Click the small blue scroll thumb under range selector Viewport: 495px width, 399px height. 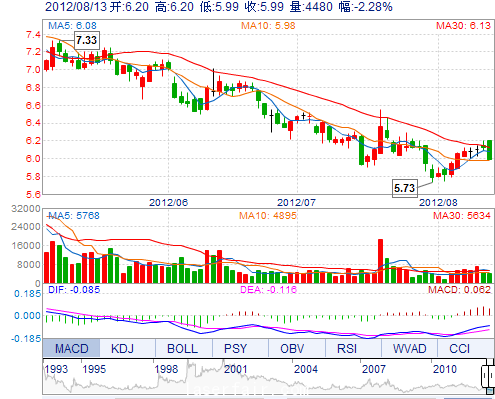[x=490, y=391]
